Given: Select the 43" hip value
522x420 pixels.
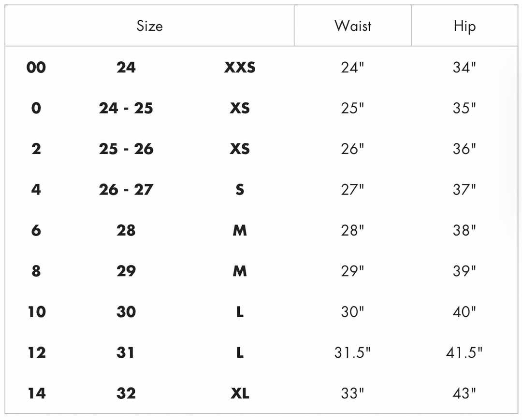Looking at the screenshot, I should click(464, 394).
